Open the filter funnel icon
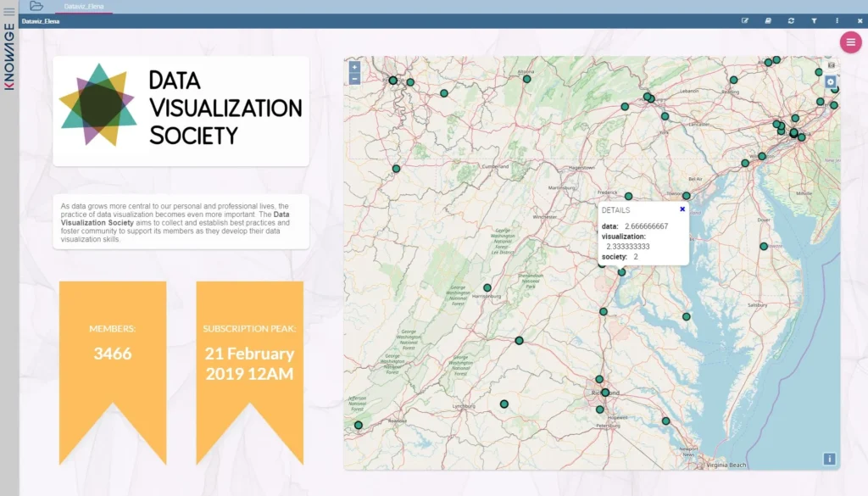This screenshot has width=868, height=496. [814, 20]
